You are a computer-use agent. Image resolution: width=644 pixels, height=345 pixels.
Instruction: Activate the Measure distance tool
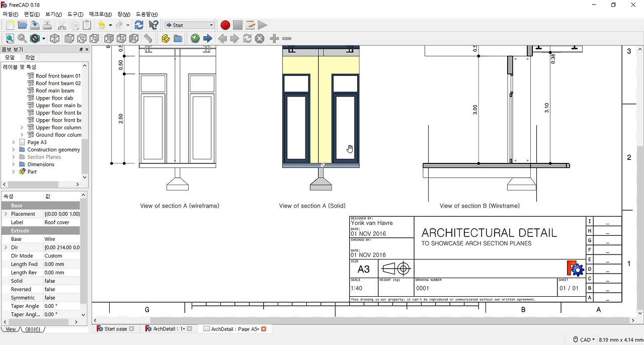point(147,38)
